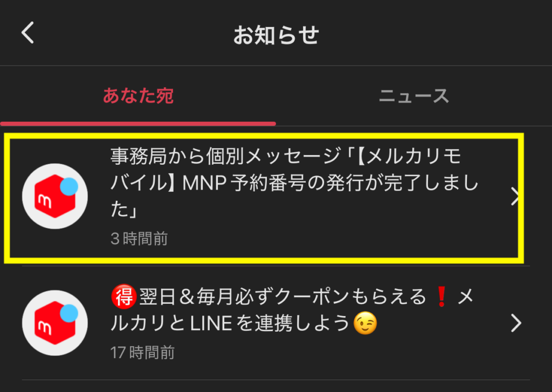The image size is (552, 392).
Task: Click the blue unread dot on the second notification
Action: coord(69,313)
